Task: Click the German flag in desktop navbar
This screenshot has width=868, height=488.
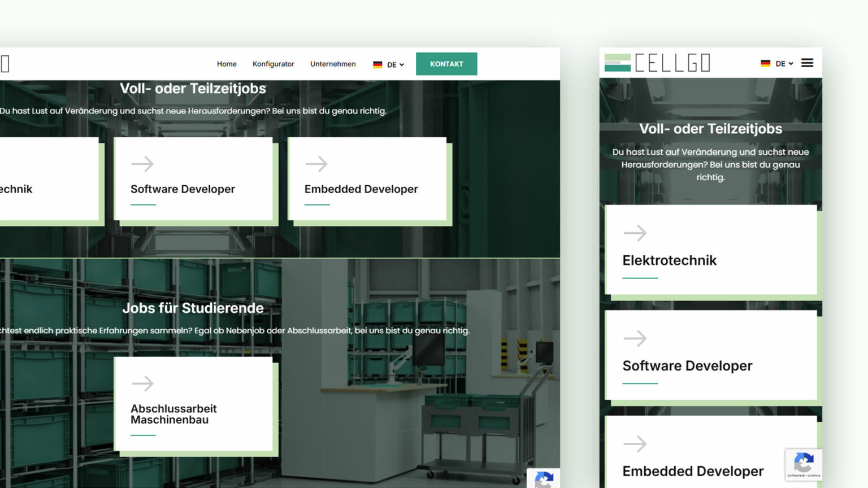Action: coord(377,65)
